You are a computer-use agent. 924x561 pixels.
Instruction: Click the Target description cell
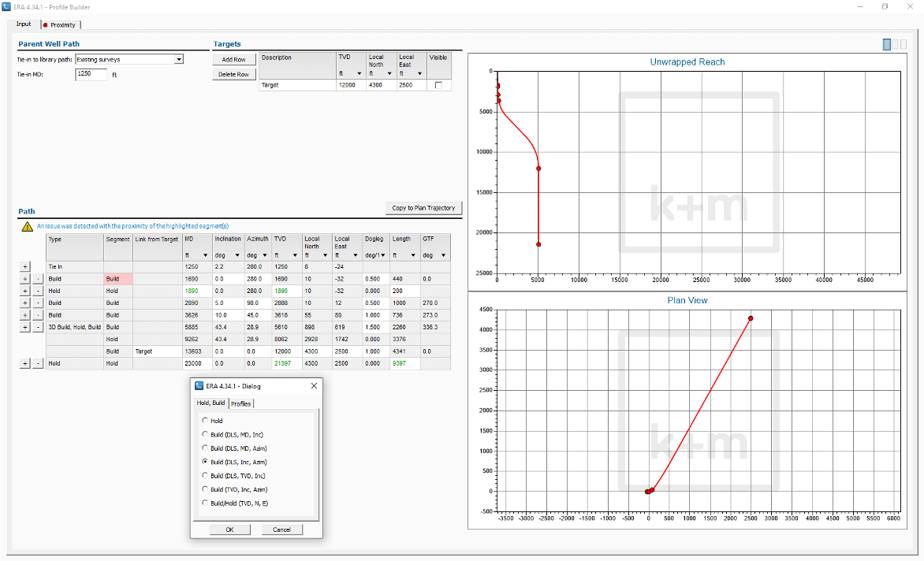tap(297, 85)
